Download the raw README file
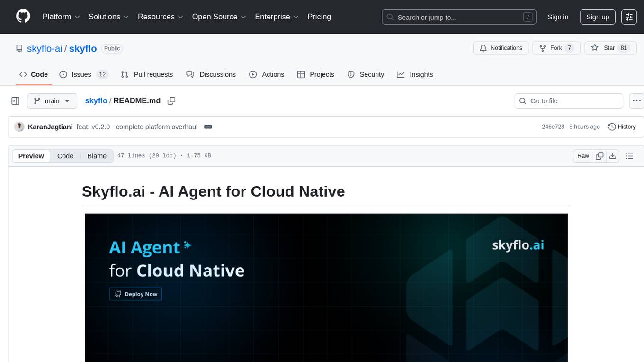Screen dimensions: 644x362 pos(613,156)
